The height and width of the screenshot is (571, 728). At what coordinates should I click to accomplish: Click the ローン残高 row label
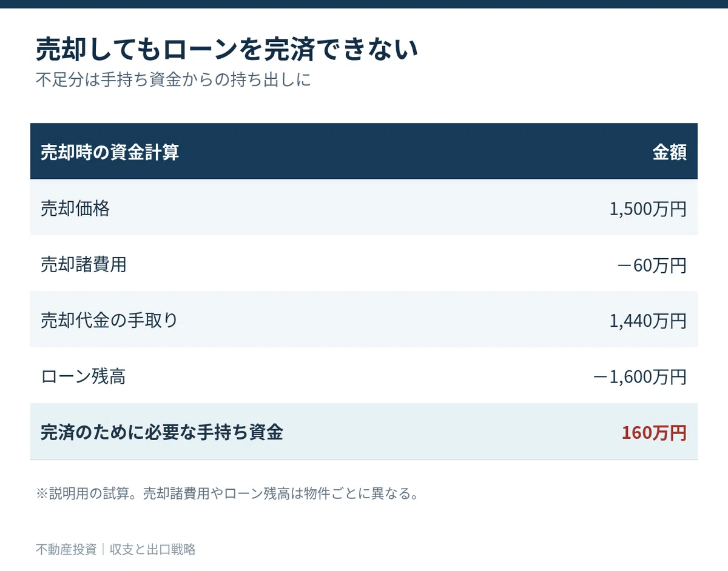pyautogui.click(x=83, y=376)
